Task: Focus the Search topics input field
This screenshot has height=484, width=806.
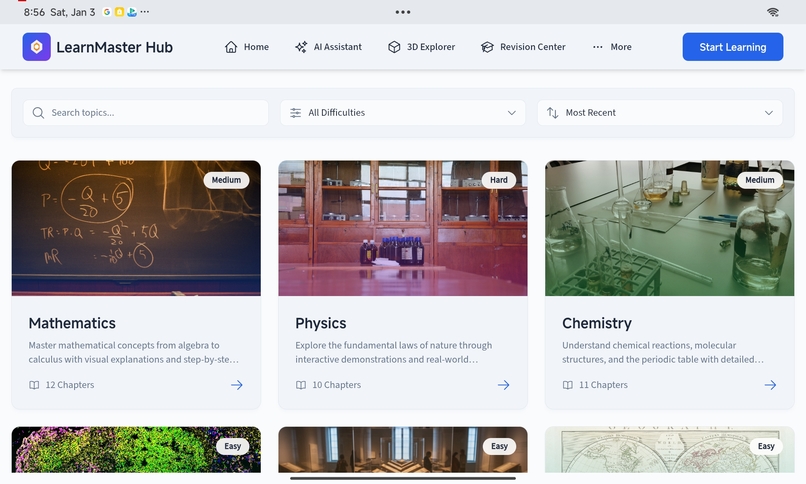Action: (x=145, y=113)
